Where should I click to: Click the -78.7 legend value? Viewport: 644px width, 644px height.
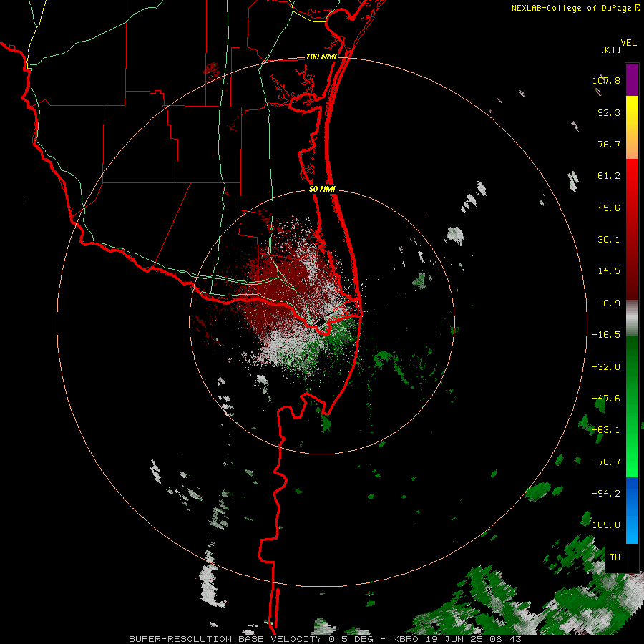pyautogui.click(x=606, y=462)
